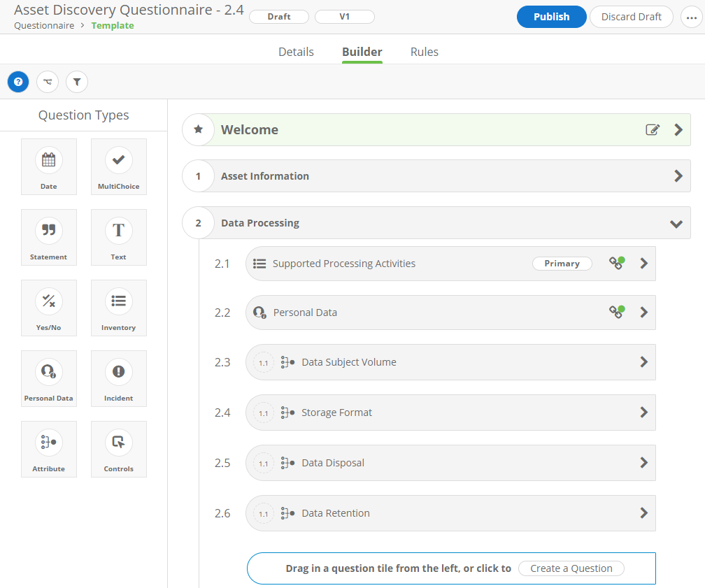Edit the Welcome section with the pencil icon

click(x=653, y=129)
